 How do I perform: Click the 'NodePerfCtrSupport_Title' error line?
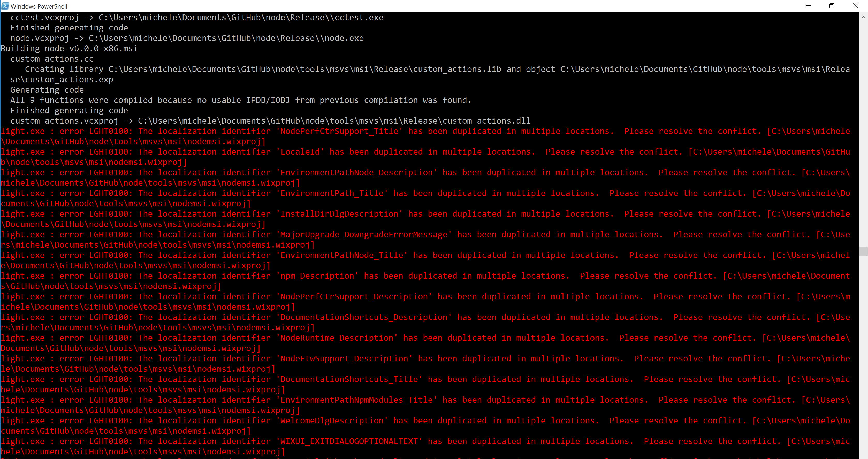[x=425, y=136]
